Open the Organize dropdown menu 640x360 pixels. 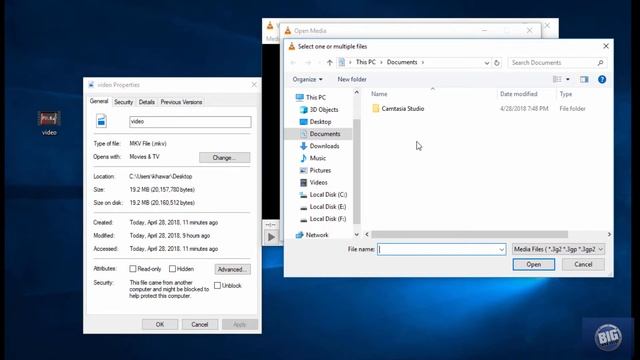tap(307, 79)
